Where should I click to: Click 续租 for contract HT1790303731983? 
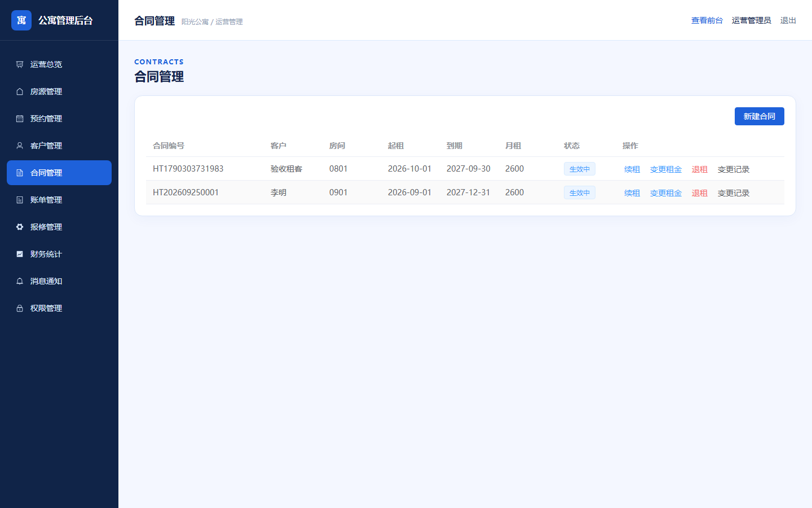click(632, 169)
